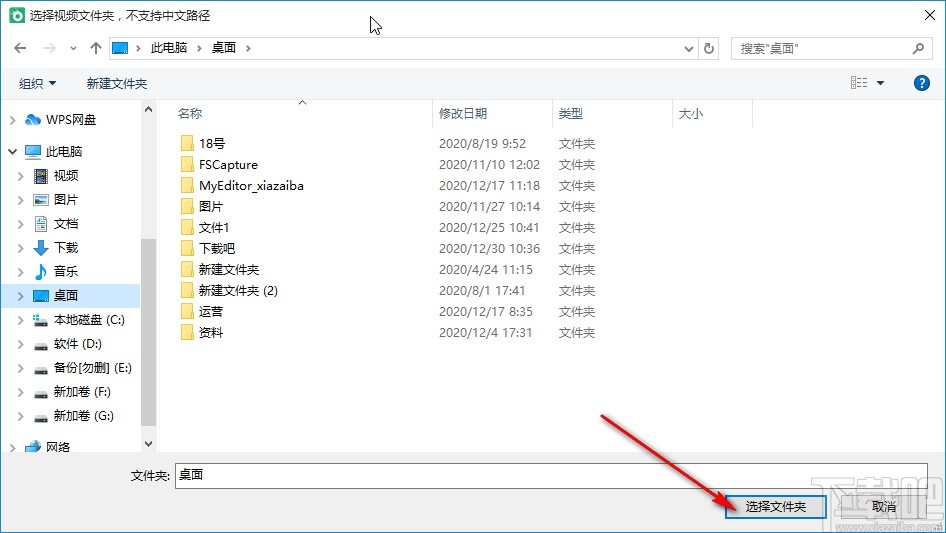The image size is (946, 533).
Task: Open the view options dropdown arrow
Action: [x=880, y=83]
